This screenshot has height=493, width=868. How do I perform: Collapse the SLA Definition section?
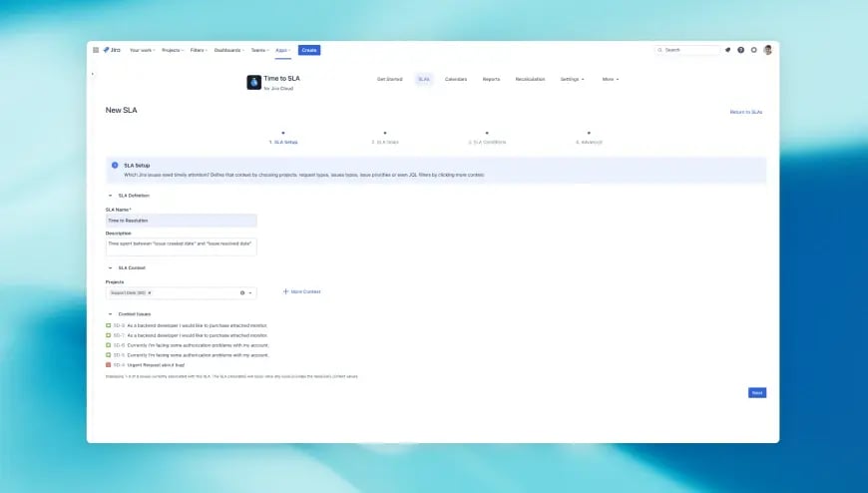(x=110, y=196)
